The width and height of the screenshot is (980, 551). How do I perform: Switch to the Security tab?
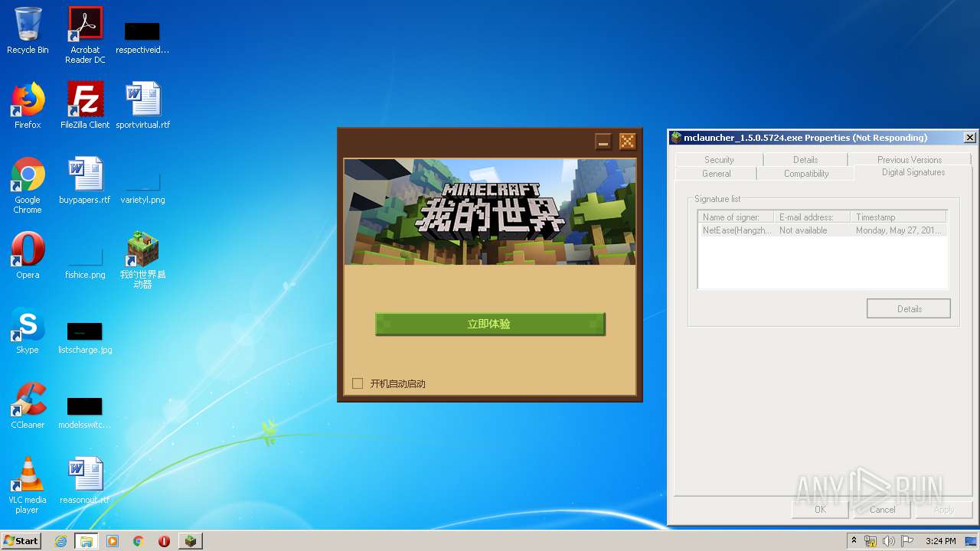[x=719, y=159]
